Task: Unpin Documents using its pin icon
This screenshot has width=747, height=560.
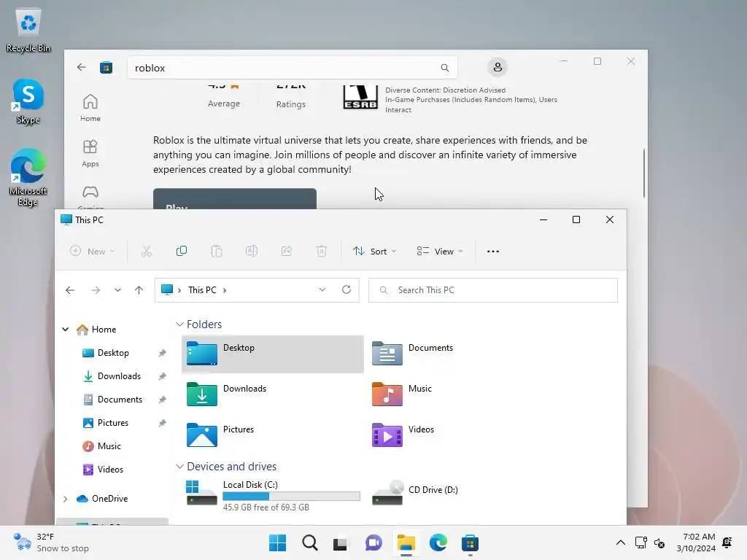Action: pos(162,400)
